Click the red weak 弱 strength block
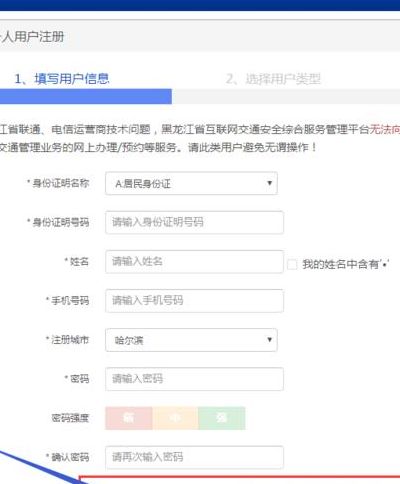The height and width of the screenshot is (484, 400). tap(129, 418)
